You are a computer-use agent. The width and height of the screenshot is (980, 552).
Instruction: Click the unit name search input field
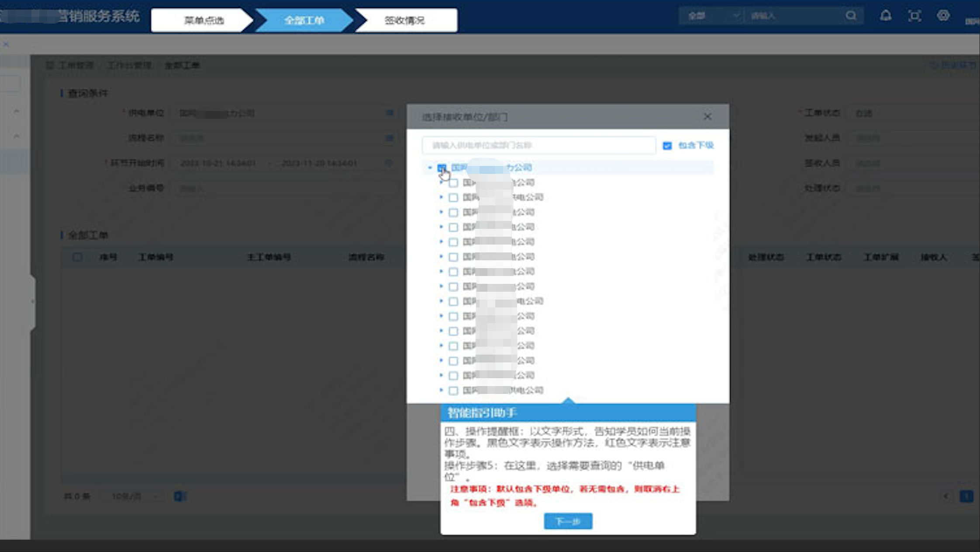click(538, 145)
